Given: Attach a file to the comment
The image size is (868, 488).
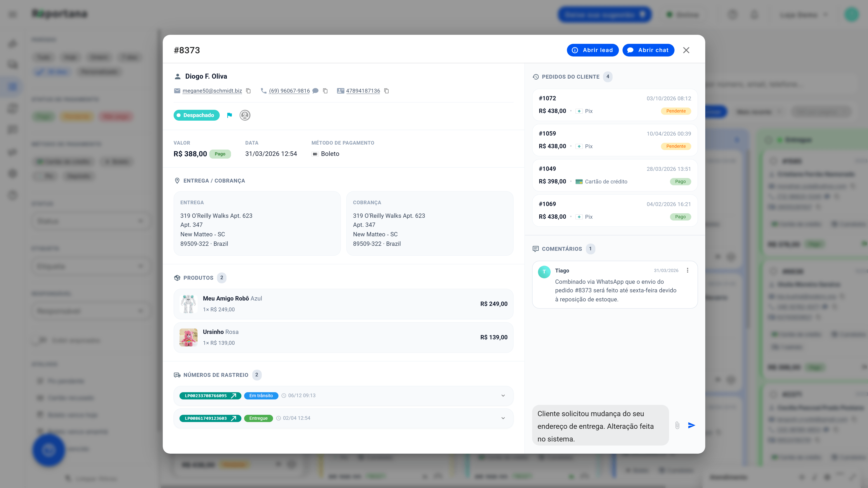Looking at the screenshot, I should [x=677, y=425].
